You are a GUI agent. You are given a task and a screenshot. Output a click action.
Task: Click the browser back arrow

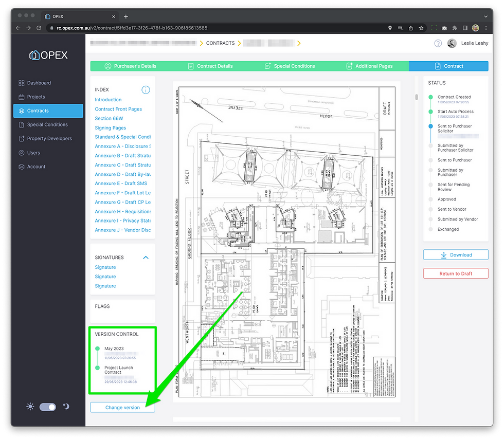(19, 28)
